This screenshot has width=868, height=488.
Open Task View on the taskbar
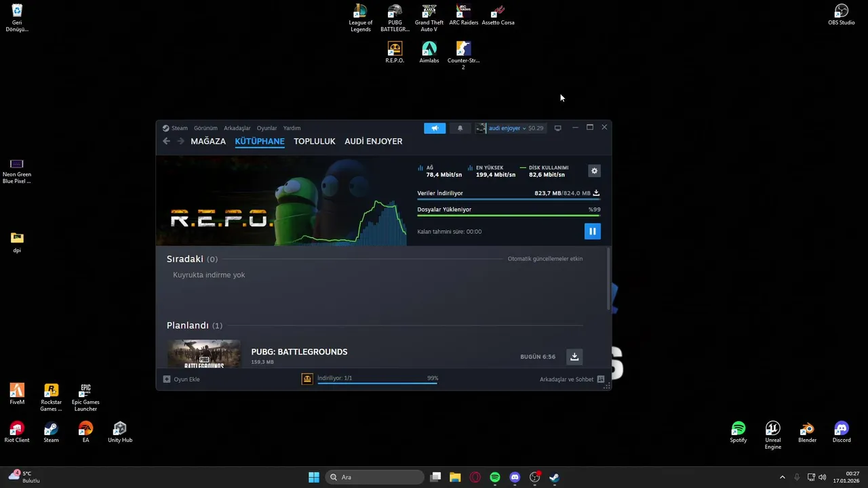coord(436,477)
